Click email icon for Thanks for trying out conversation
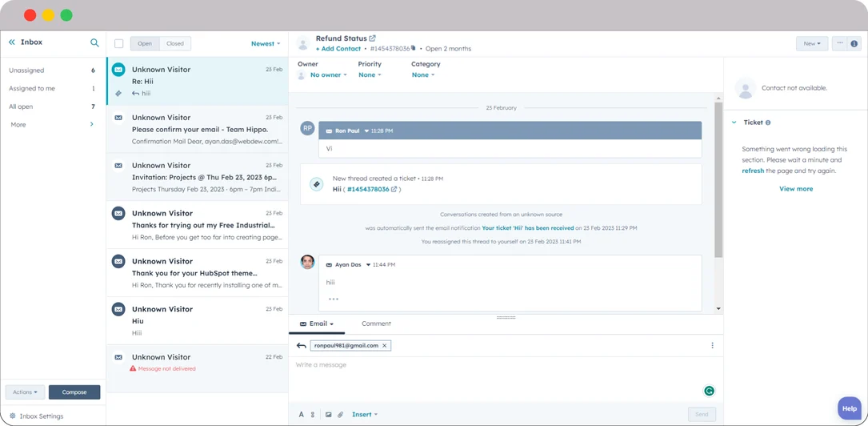 118,213
